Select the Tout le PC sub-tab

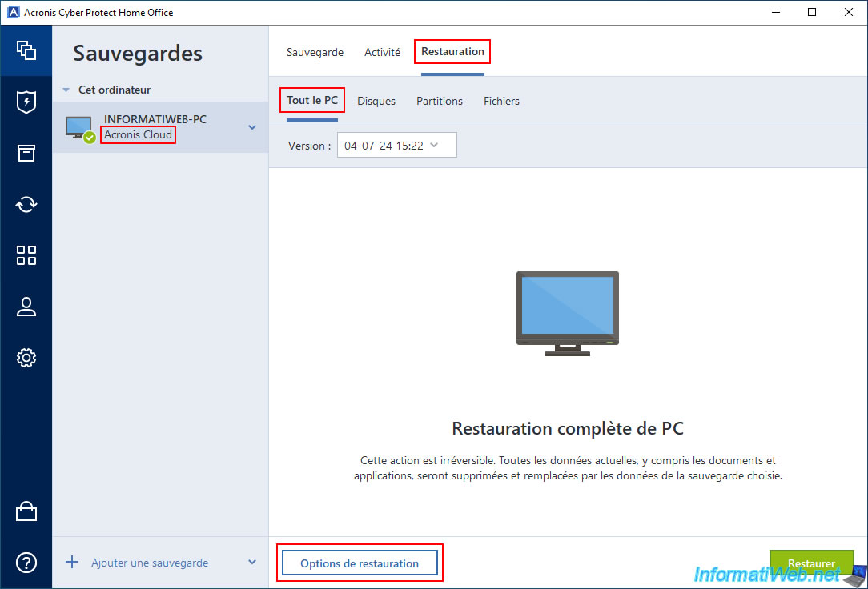coord(312,100)
